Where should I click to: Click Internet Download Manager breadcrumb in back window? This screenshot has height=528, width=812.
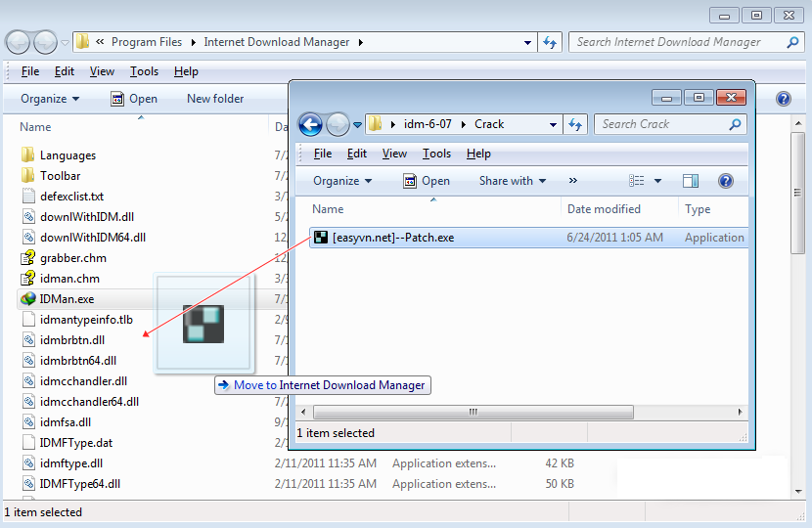277,42
